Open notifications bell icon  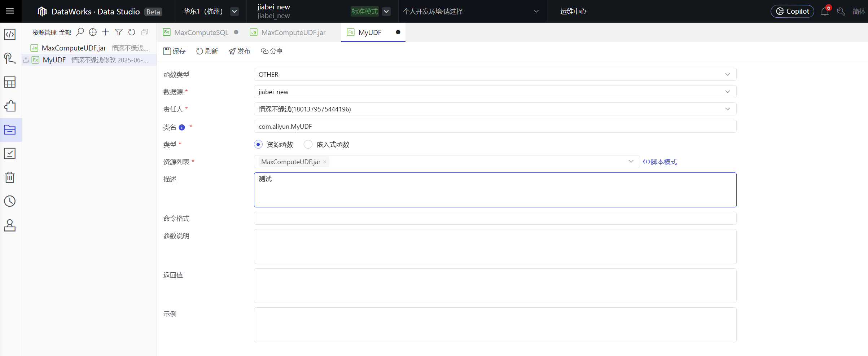(x=825, y=11)
